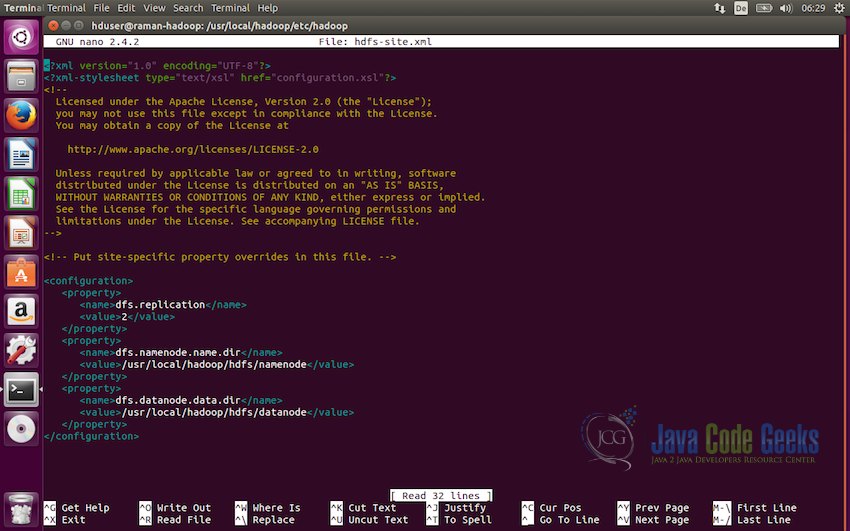
Task: Click the Cur Pos shortcut label
Action: coord(560,508)
